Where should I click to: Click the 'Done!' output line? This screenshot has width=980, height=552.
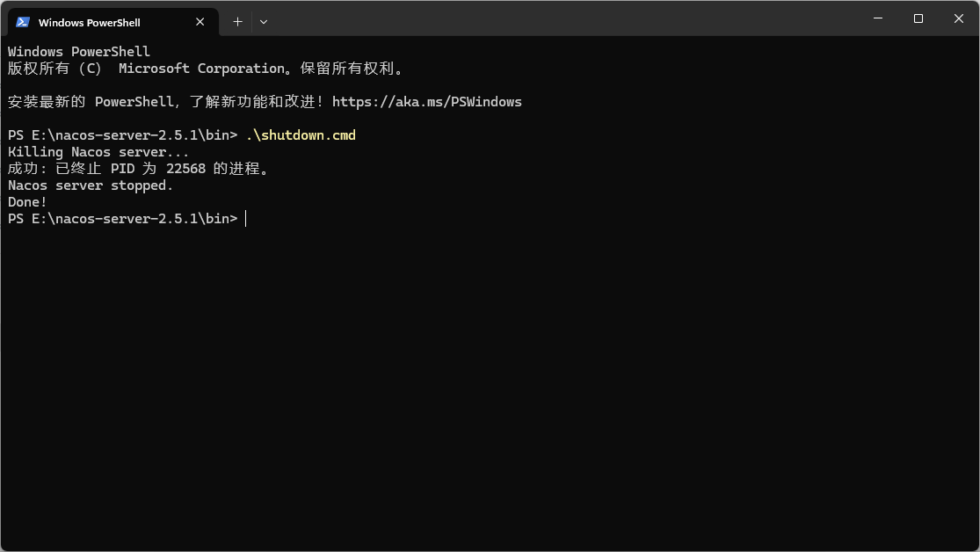[x=27, y=202]
